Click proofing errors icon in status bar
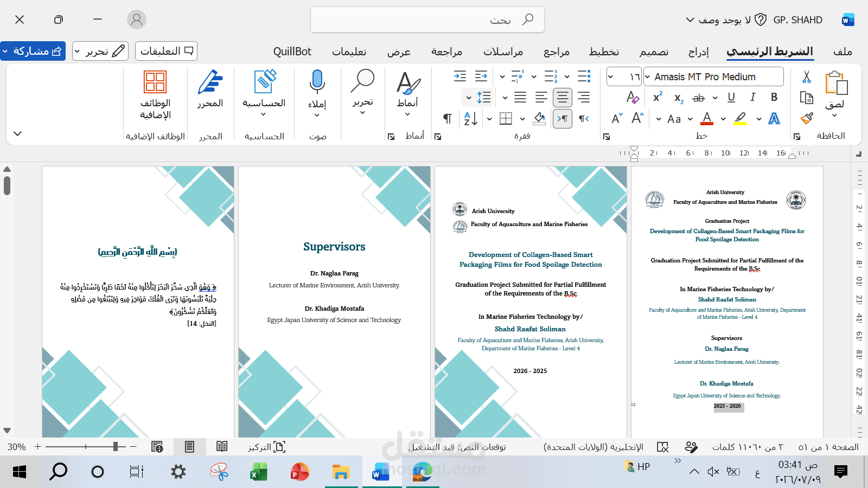The height and width of the screenshot is (488, 868). [663, 447]
